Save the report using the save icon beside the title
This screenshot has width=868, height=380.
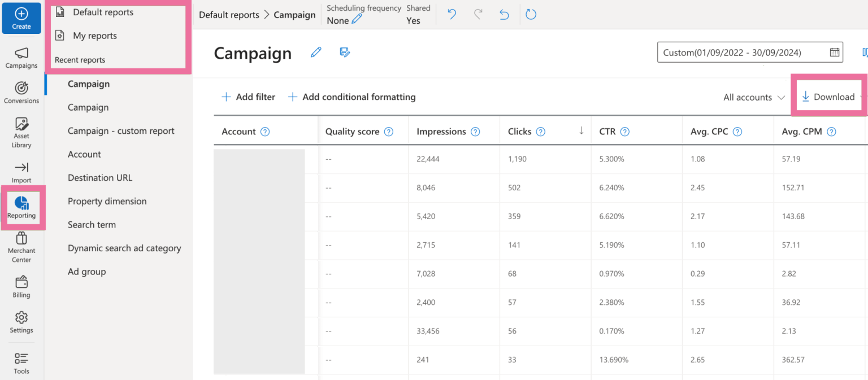click(345, 52)
